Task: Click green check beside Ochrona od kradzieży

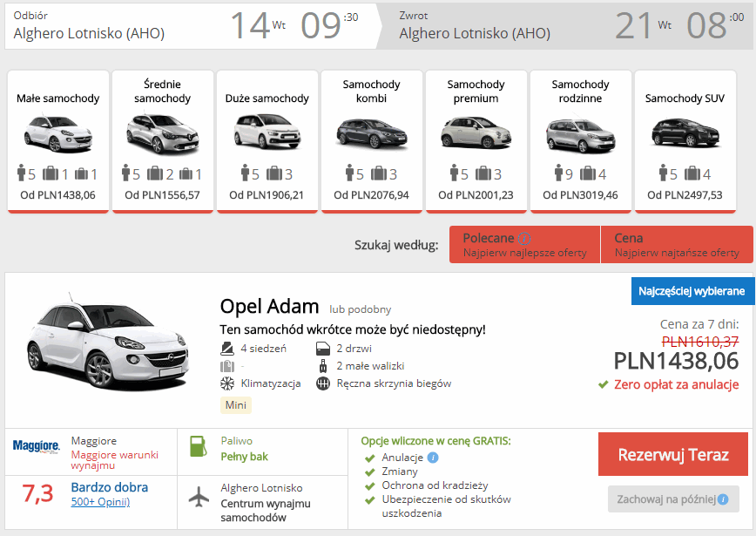Action: click(370, 486)
